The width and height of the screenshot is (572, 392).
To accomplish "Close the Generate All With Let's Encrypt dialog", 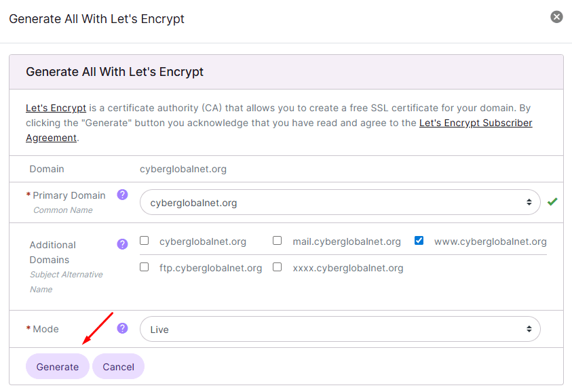I will coord(556,17).
